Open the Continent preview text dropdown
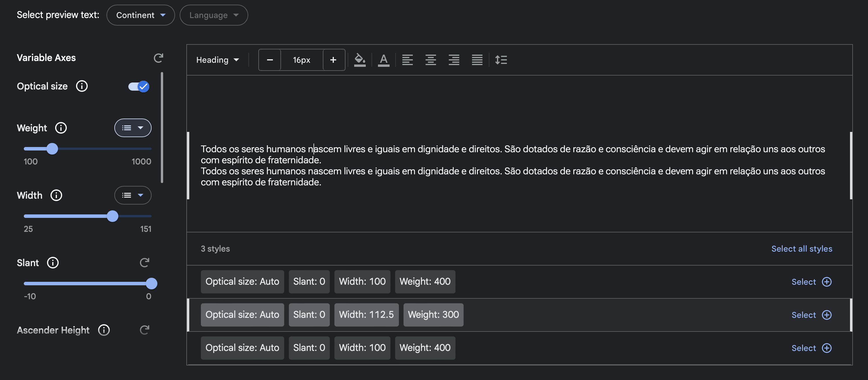 [141, 15]
